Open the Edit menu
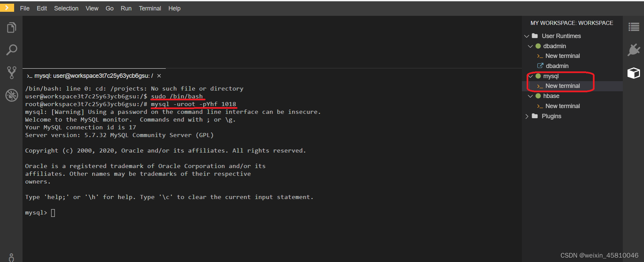Screen dimensions: 644x262 (x=42, y=8)
